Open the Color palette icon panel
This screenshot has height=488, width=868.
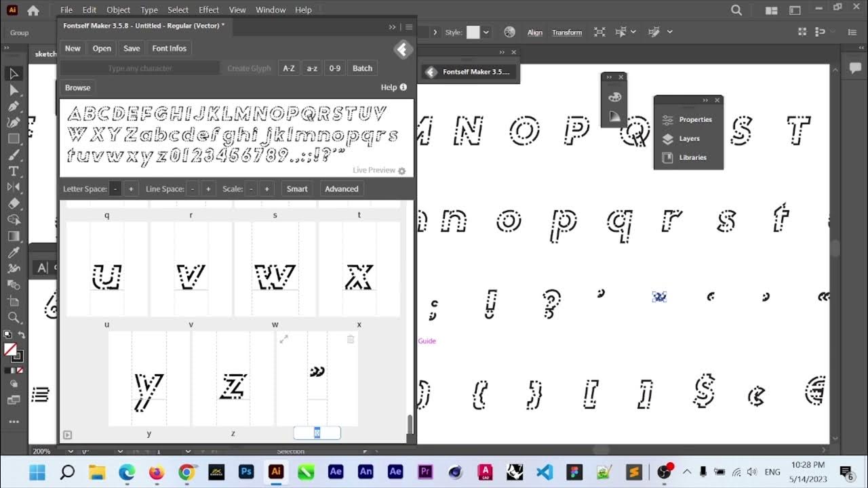click(615, 97)
